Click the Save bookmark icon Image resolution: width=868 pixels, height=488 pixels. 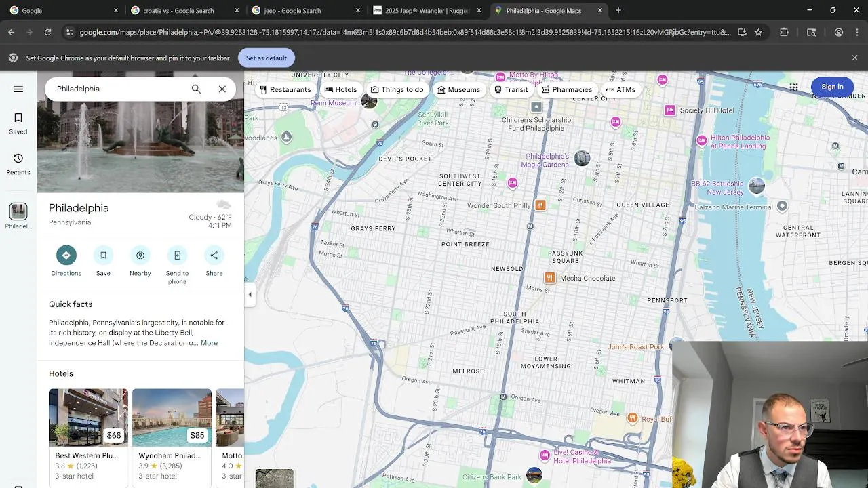tap(103, 255)
